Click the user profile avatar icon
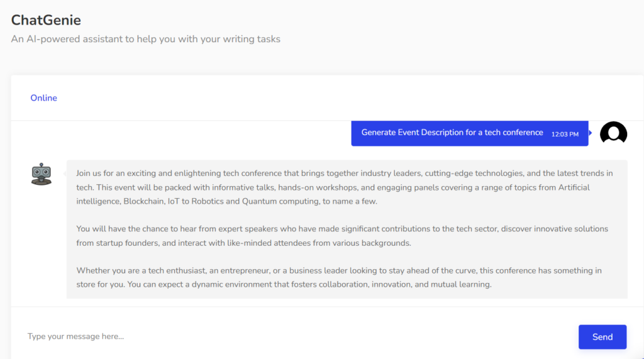 pyautogui.click(x=613, y=133)
